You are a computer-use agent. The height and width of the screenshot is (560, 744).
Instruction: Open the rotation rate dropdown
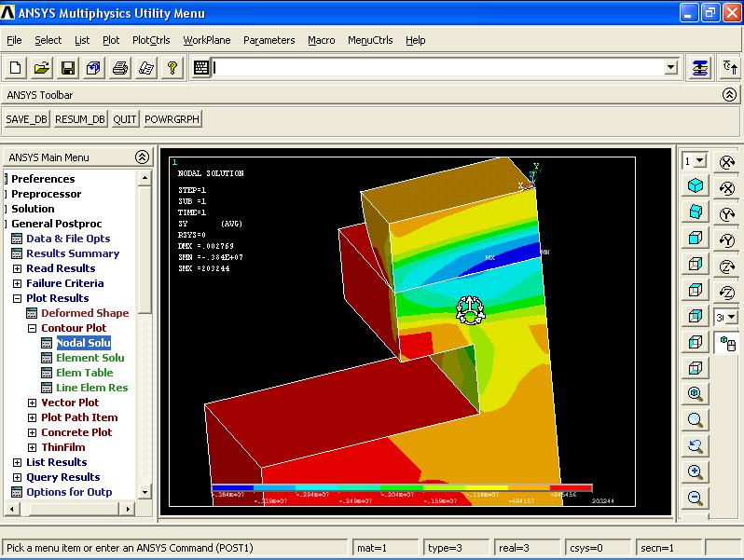[x=732, y=317]
